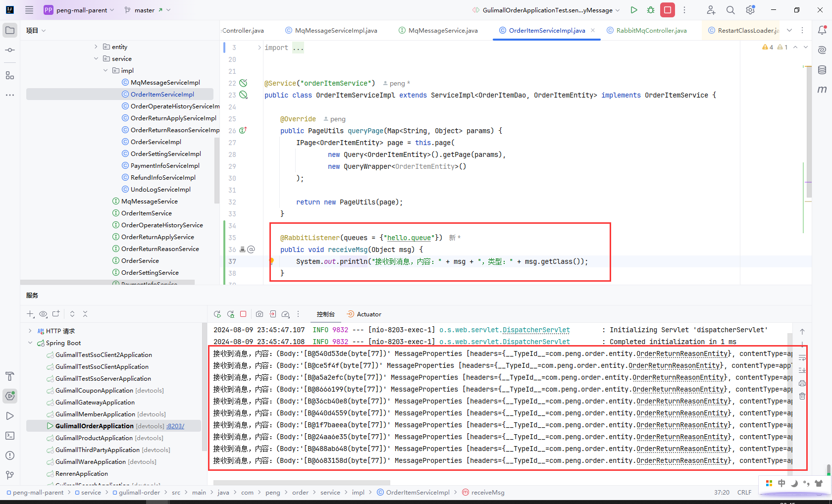This screenshot has width=832, height=504.
Task: Run the current test configuration
Action: tap(634, 10)
